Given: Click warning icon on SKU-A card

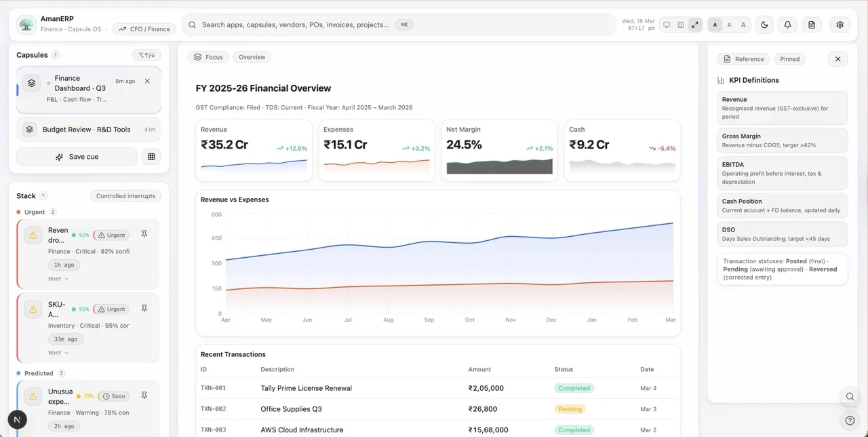Looking at the screenshot, I should point(33,309).
